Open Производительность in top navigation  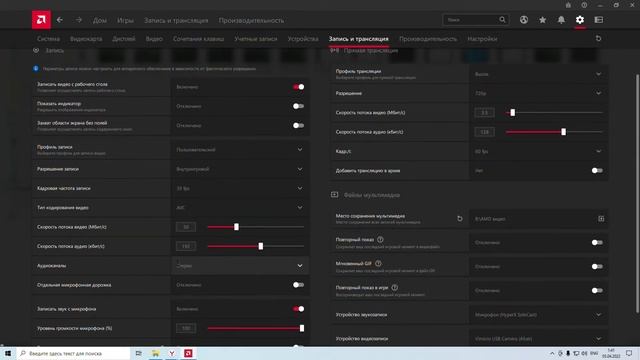[251, 20]
